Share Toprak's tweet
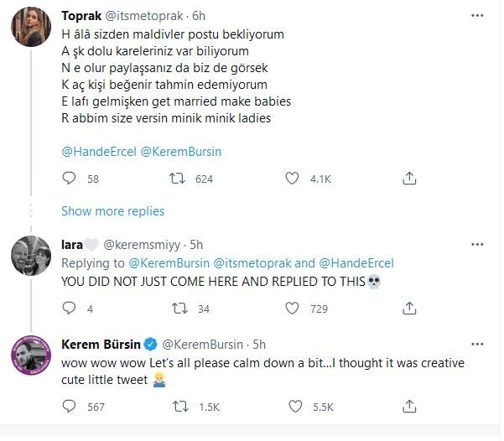The height and width of the screenshot is (441, 504). coord(410,179)
